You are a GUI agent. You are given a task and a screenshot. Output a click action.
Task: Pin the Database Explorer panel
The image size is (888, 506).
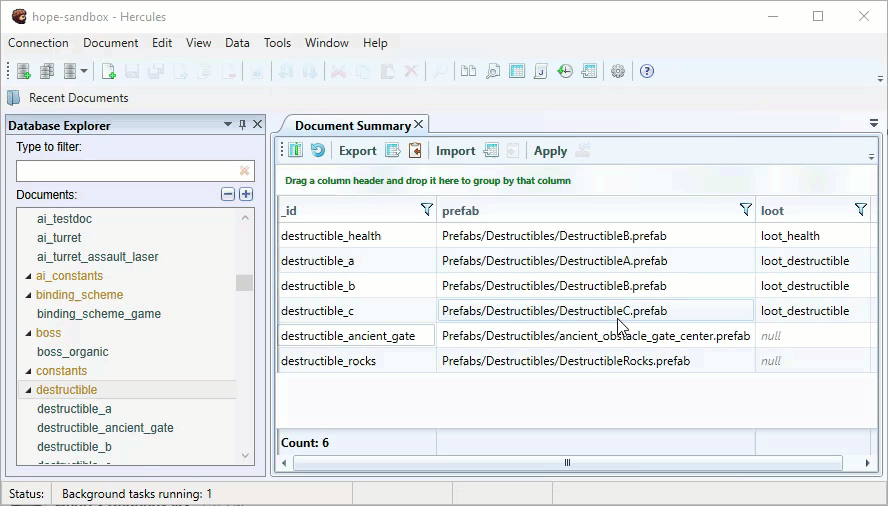pyautogui.click(x=242, y=125)
